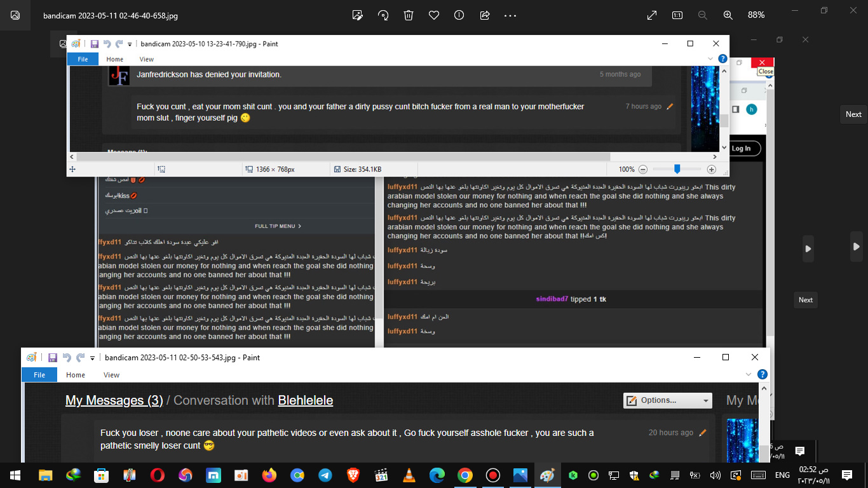Delete the photo with the trash icon

pos(409,15)
